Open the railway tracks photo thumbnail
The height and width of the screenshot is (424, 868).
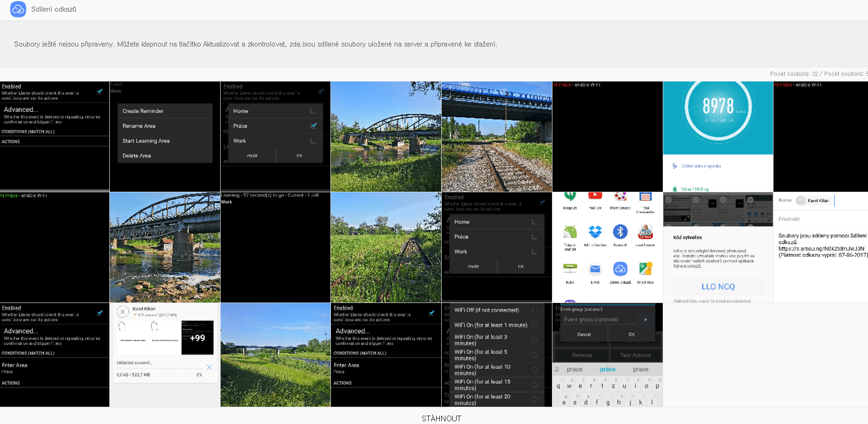(x=497, y=137)
